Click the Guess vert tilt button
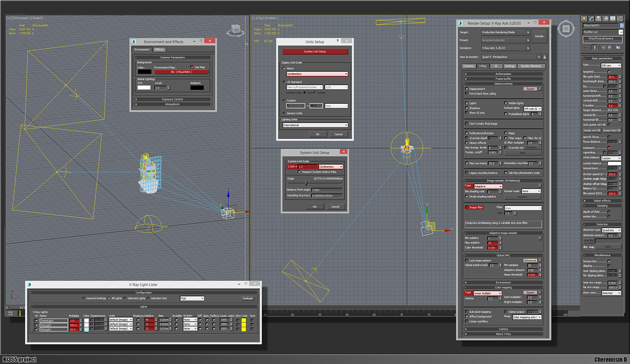Image resolution: width=630 pixels, height=364 pixels. pos(592,130)
